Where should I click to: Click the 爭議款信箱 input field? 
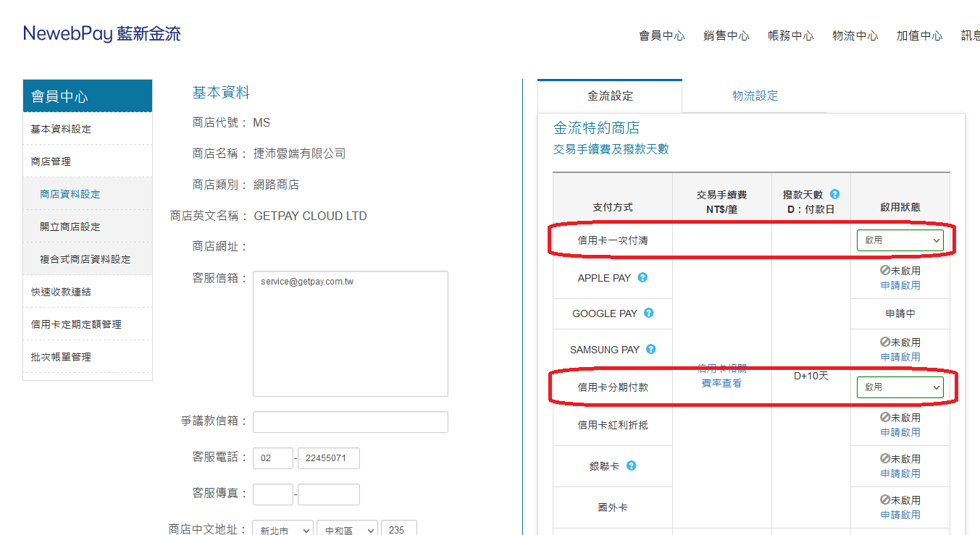pos(351,421)
